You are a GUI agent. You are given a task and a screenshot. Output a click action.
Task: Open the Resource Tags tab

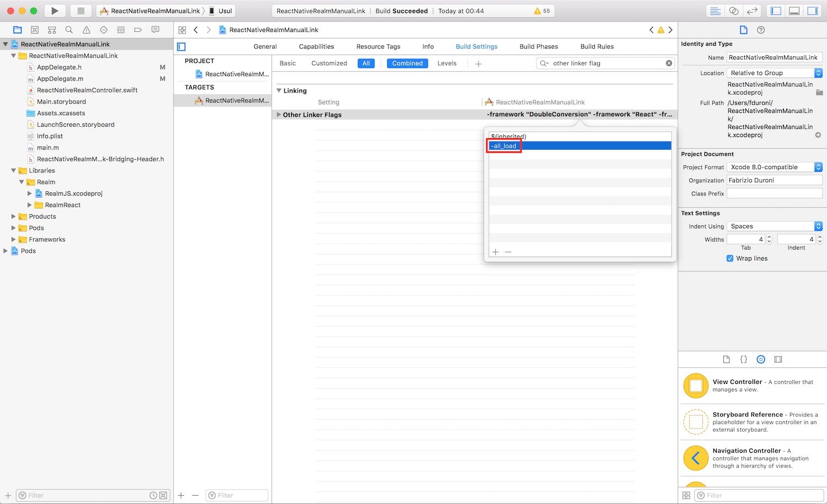click(x=378, y=47)
